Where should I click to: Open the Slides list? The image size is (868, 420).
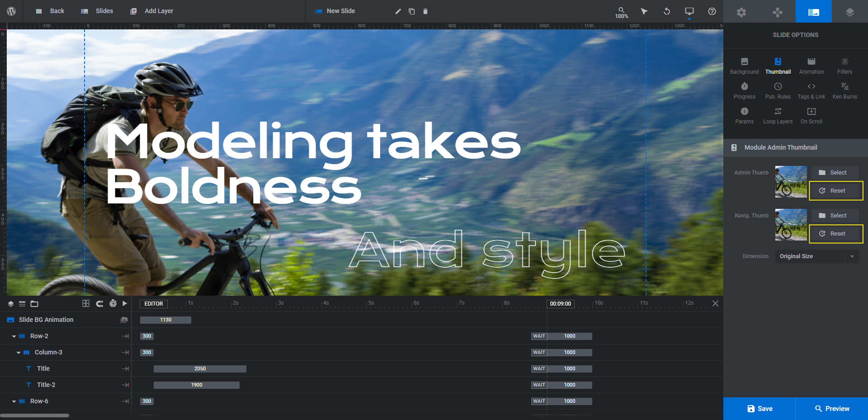pyautogui.click(x=97, y=11)
